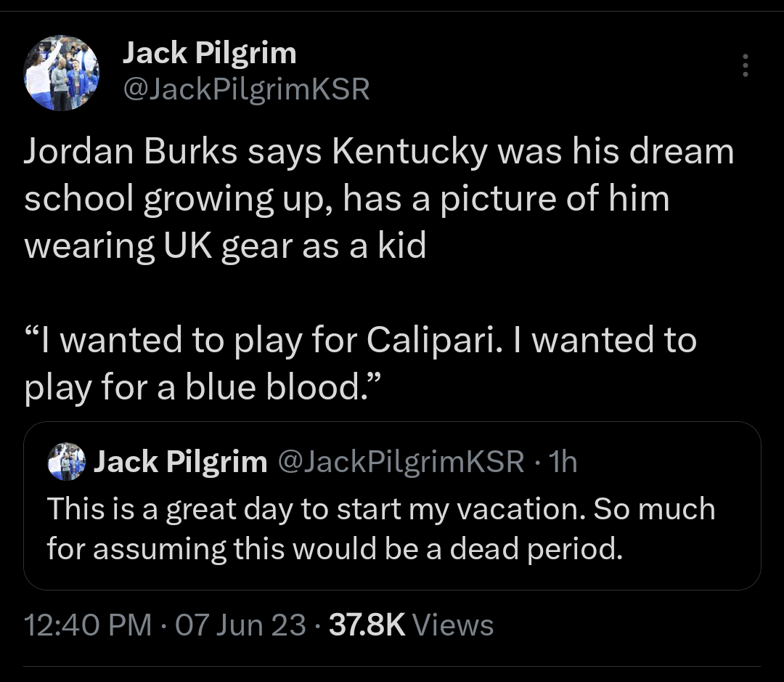Click @JackPilgrimKSR handle inside the quoted tweet
This screenshot has height=682, width=784.
coord(401,462)
